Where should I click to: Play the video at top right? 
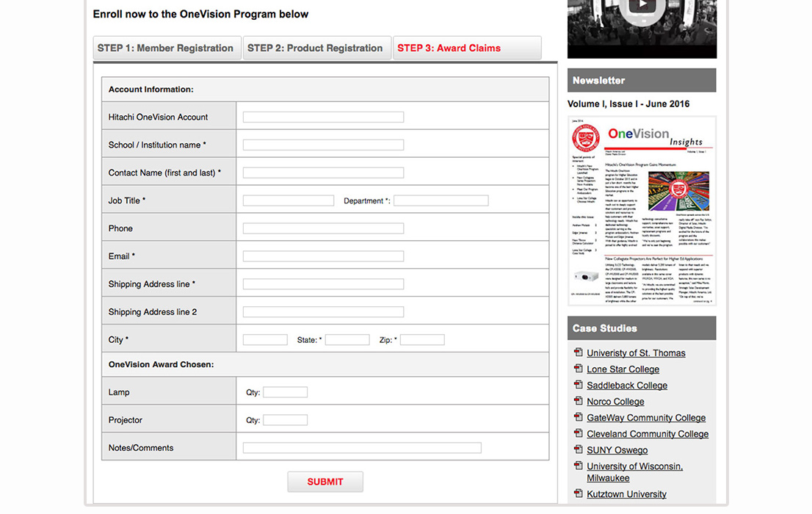click(x=642, y=6)
